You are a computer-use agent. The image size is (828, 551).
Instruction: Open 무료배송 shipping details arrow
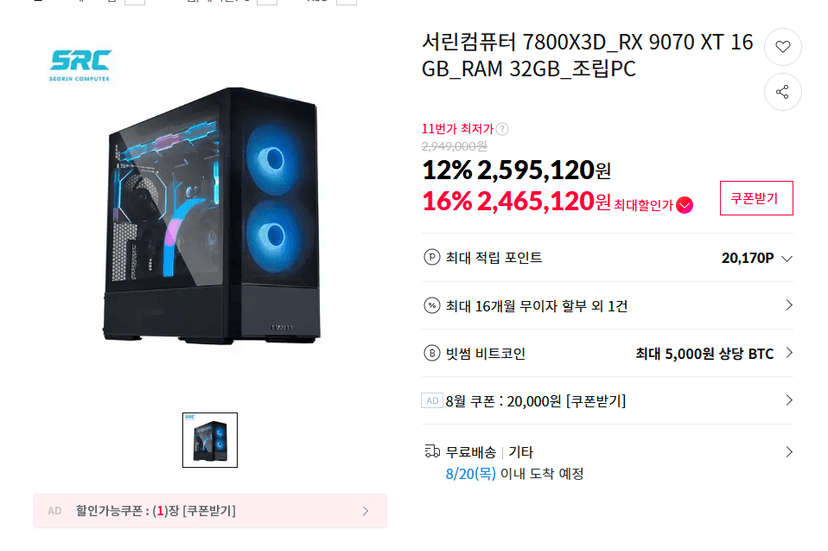789,452
